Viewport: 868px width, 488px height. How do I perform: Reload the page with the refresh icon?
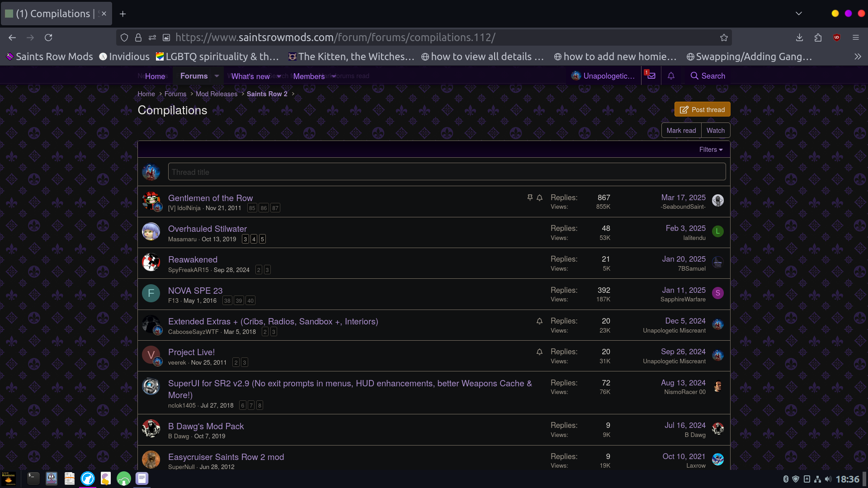[48, 38]
